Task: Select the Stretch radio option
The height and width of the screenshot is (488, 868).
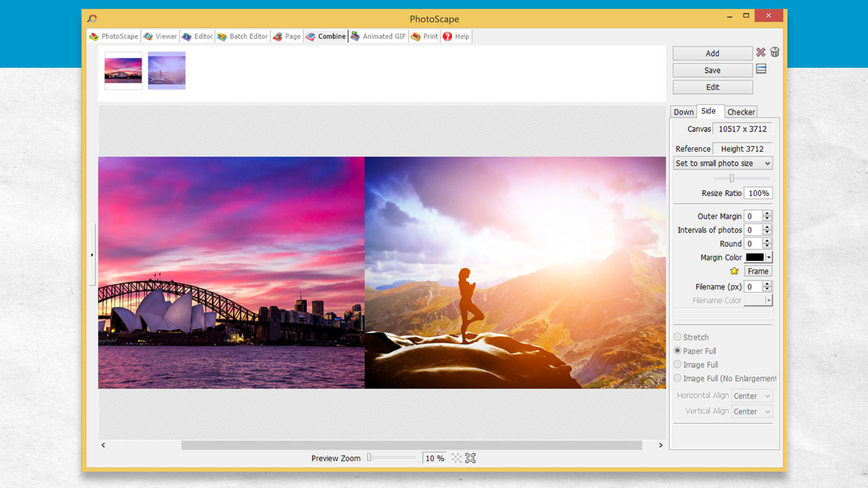Action: [x=677, y=337]
